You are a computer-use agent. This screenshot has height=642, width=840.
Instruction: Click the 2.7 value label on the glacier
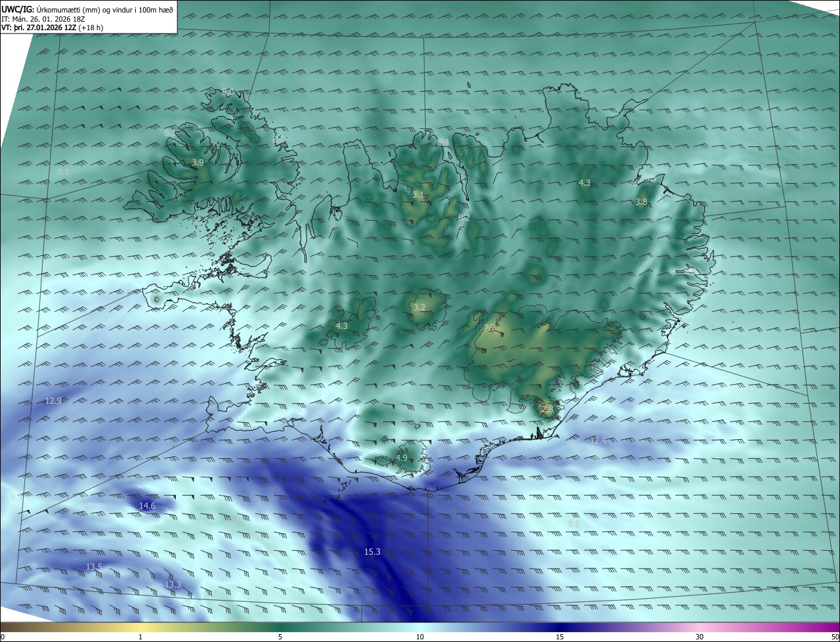[488, 328]
